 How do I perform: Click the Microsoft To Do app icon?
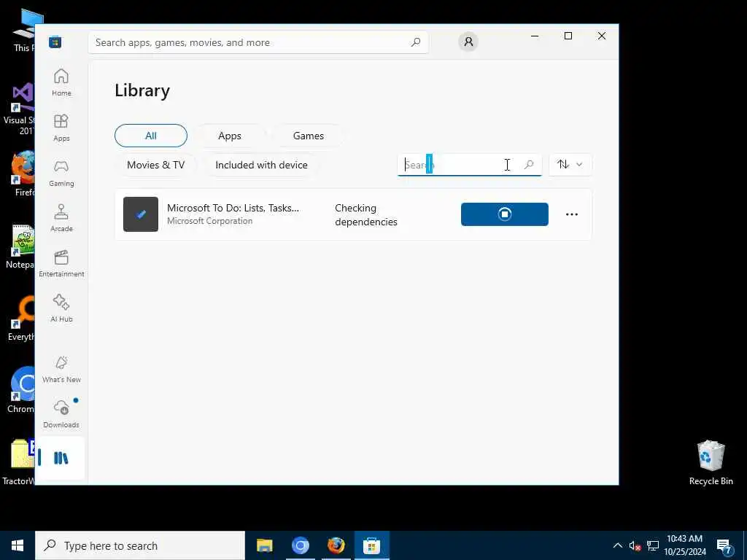click(141, 214)
